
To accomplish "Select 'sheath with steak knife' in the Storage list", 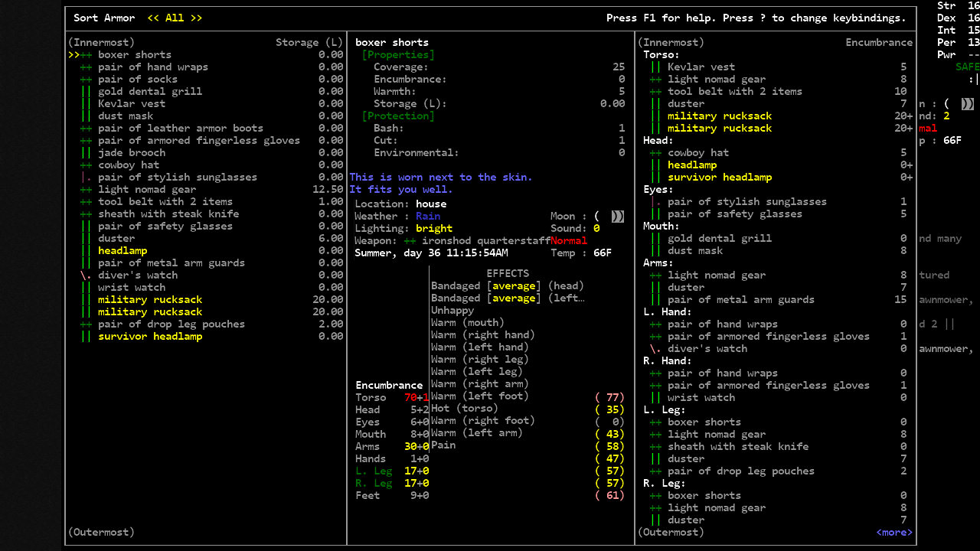I will point(168,214).
